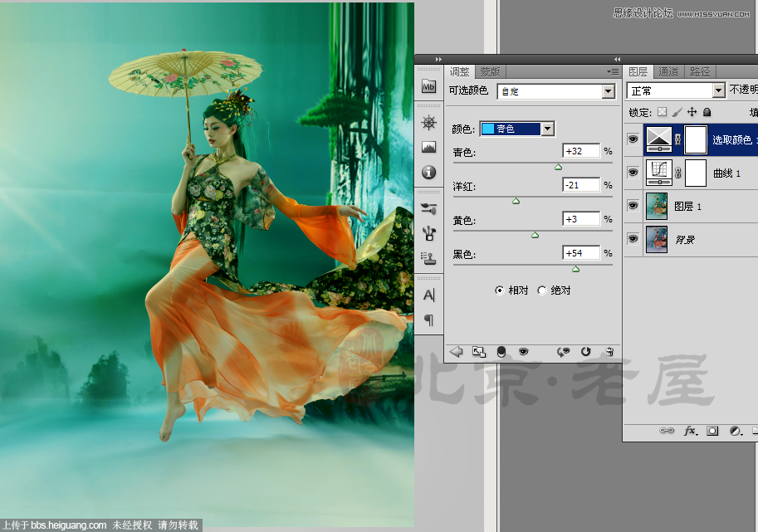Open the Character panel icon
This screenshot has height=532, width=758.
(x=428, y=295)
